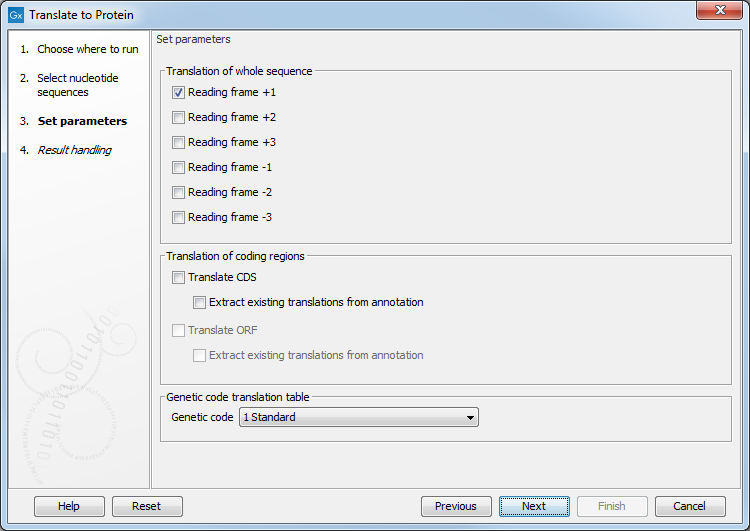Go back with the Previous button
Image resolution: width=750 pixels, height=531 pixels.
pyautogui.click(x=456, y=507)
